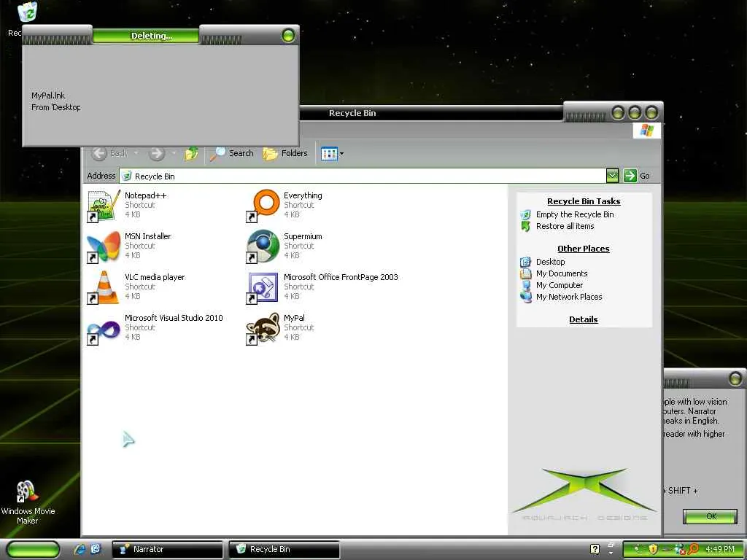
Task: Click the yellow security shield tray icon
Action: coord(653,549)
